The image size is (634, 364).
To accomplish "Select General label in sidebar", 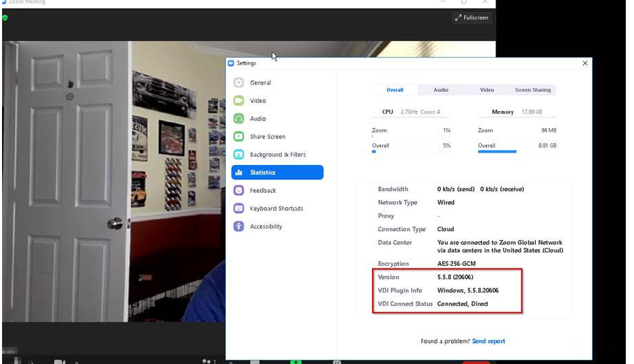I will point(261,82).
